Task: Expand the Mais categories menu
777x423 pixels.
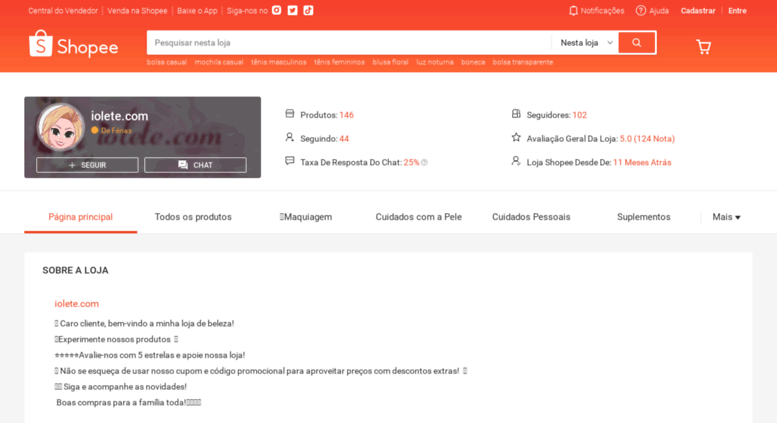Action: click(726, 217)
